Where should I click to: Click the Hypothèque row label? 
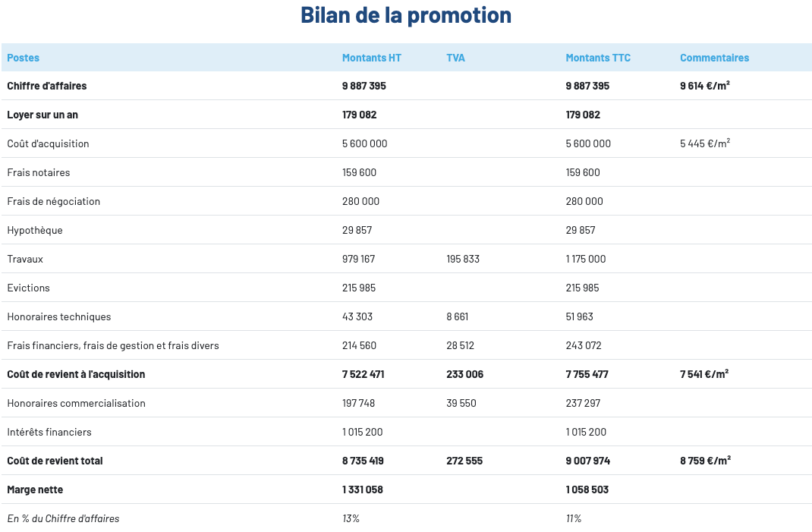coord(35,230)
